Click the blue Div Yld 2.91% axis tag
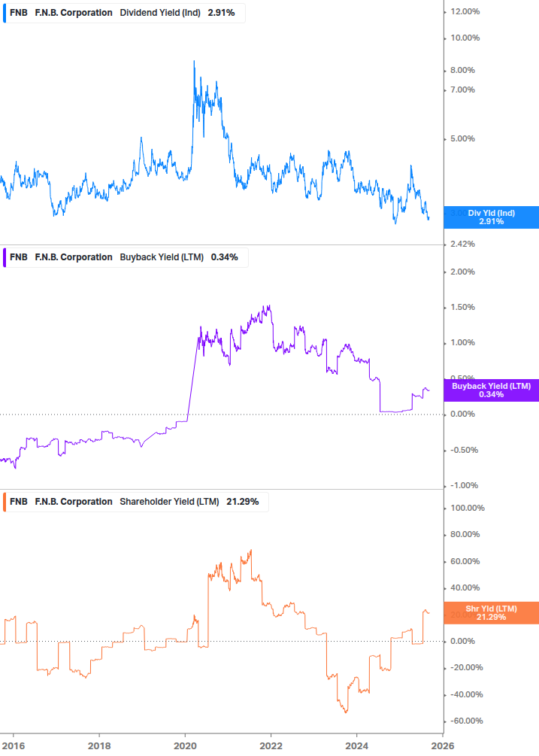The width and height of the screenshot is (539, 756). click(491, 217)
